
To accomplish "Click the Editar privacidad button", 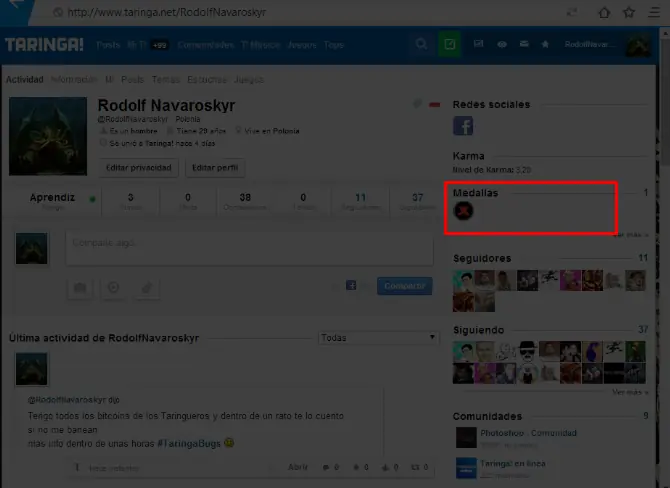I will coord(138,168).
